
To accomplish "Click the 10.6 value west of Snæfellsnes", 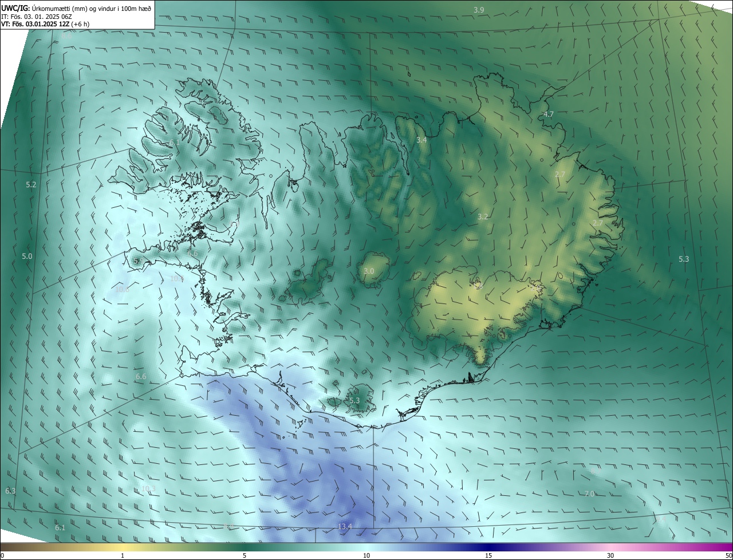I will click(122, 289).
